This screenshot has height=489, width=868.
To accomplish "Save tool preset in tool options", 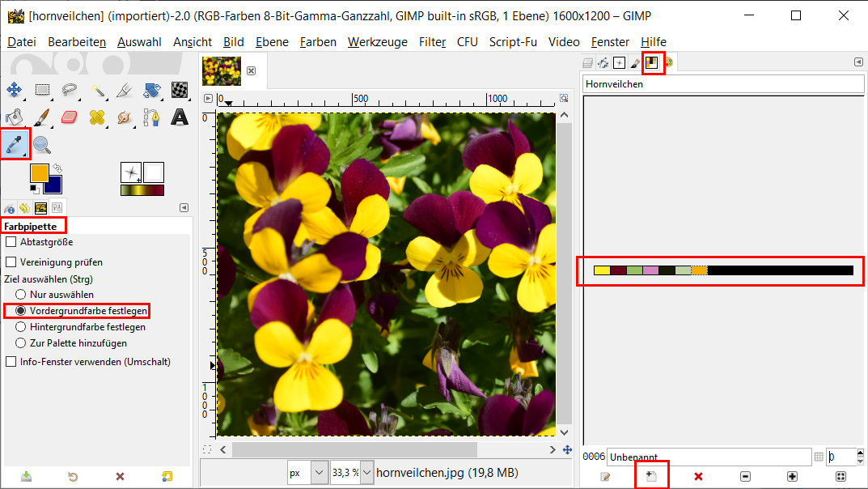I will pos(26,476).
